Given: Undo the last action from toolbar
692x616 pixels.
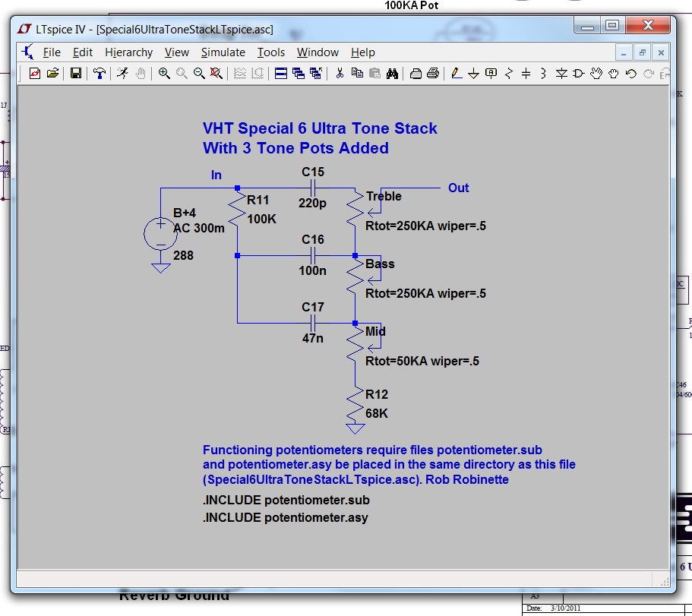Looking at the screenshot, I should click(631, 73).
